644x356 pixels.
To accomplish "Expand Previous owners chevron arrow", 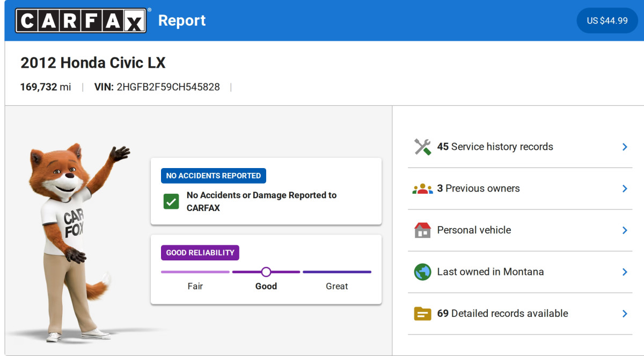I will pyautogui.click(x=625, y=188).
